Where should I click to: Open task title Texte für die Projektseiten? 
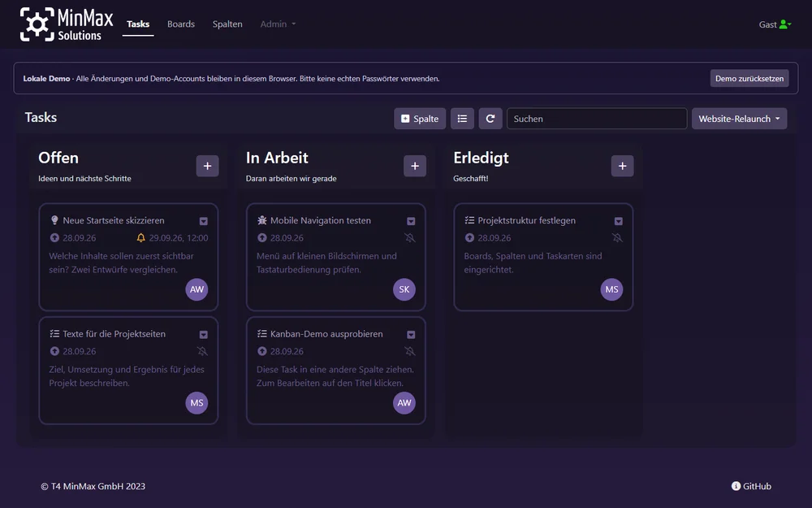(114, 334)
